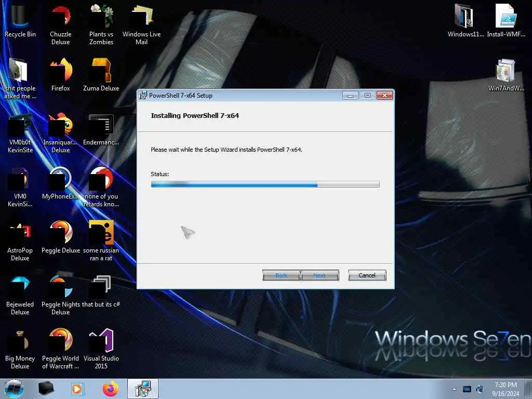The width and height of the screenshot is (532, 399).
Task: Close the PowerShell Setup window
Action: pyautogui.click(x=384, y=96)
